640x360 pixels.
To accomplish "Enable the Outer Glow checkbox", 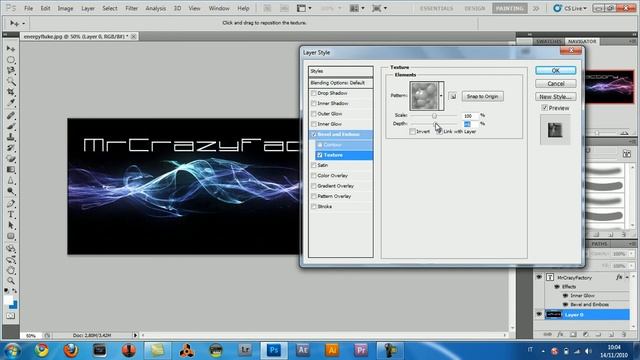I will click(313, 114).
